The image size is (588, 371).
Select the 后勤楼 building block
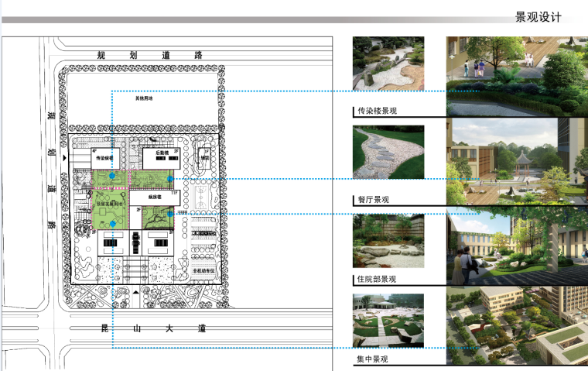tap(161, 158)
